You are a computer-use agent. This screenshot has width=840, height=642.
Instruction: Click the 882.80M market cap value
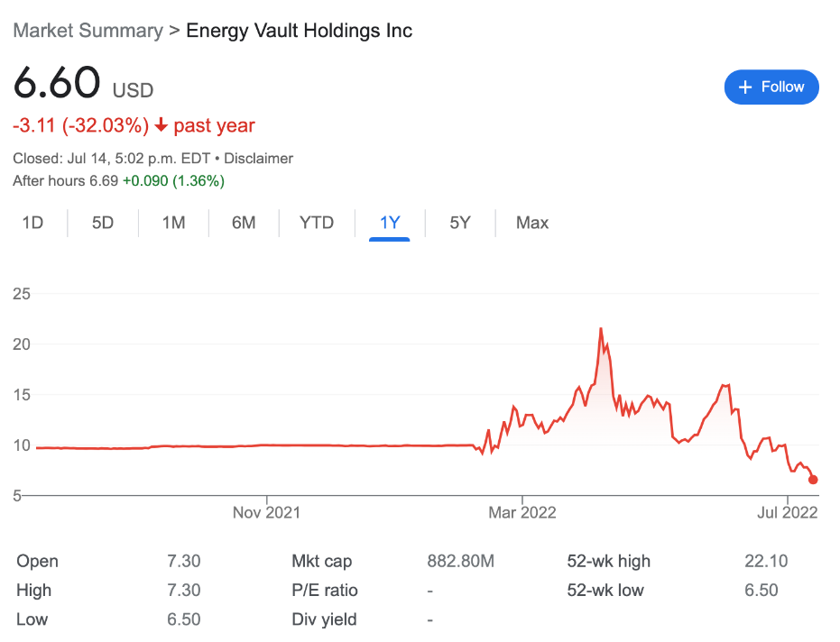coord(460,562)
